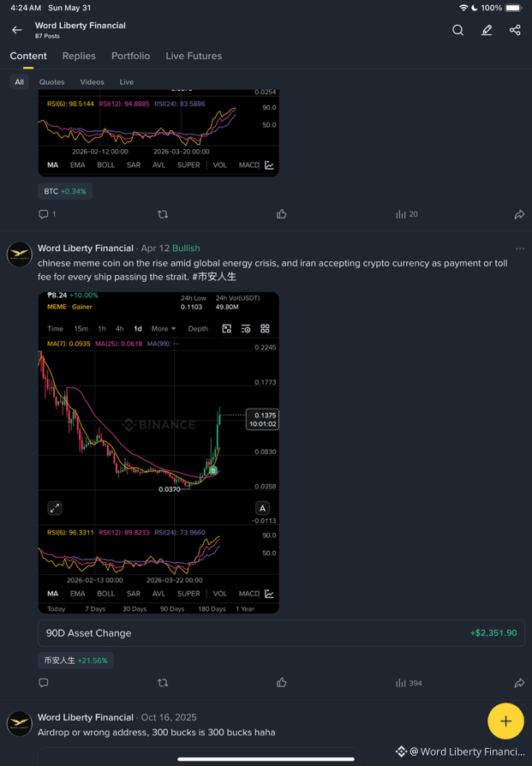Open the Binance candlestick chart image
This screenshot has width=532, height=766.
click(x=158, y=452)
